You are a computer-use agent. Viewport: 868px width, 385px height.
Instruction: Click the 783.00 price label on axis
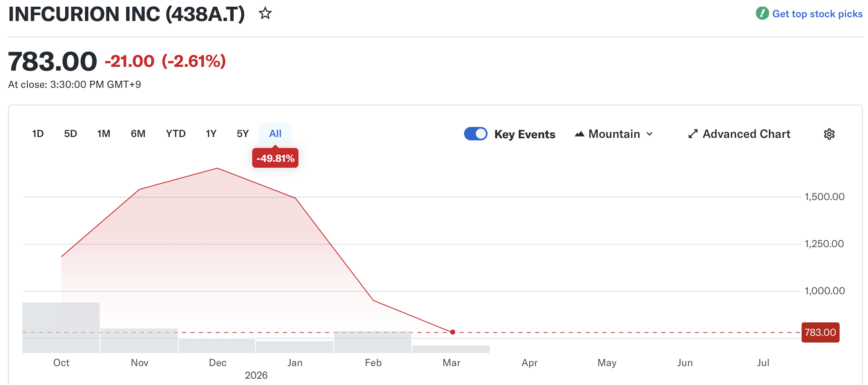820,332
